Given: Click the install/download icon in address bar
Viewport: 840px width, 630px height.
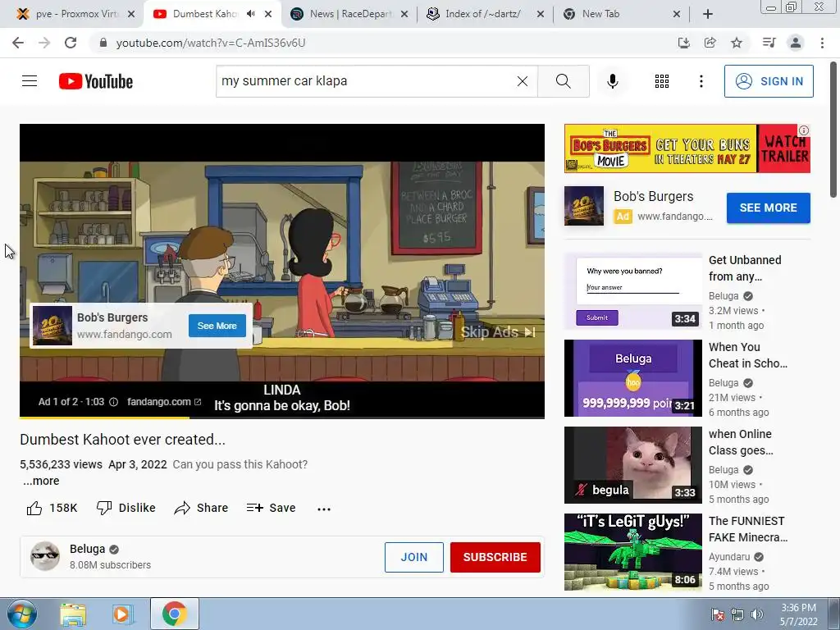Looking at the screenshot, I should pyautogui.click(x=683, y=43).
